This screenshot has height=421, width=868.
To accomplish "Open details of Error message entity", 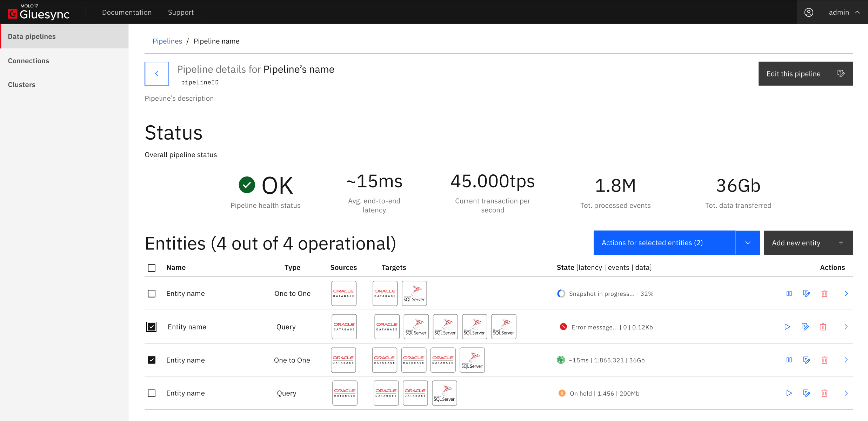I will (x=846, y=327).
